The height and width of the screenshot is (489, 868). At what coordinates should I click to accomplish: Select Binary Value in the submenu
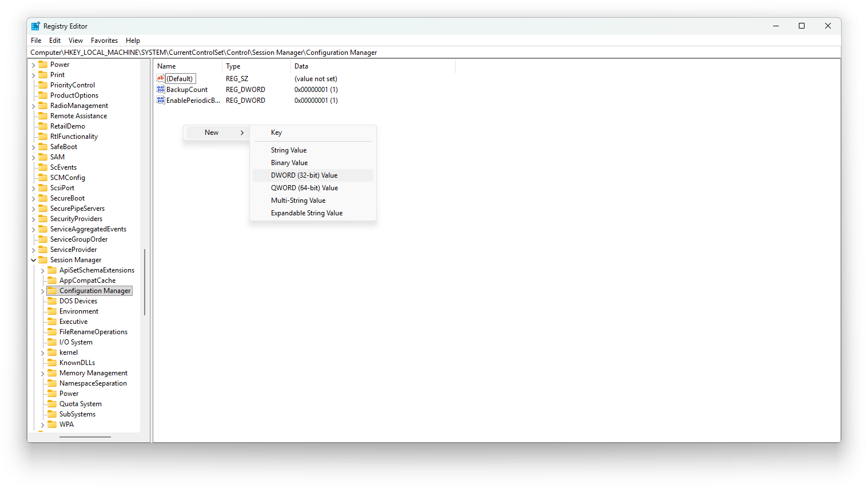(x=313, y=163)
